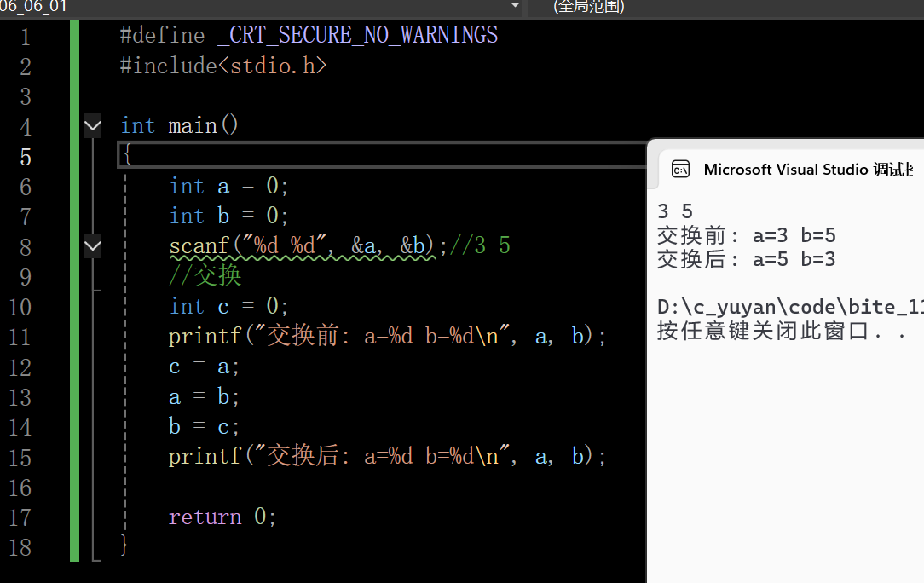Click the #include<stdio.h> line
This screenshot has height=583, width=924.
click(222, 66)
